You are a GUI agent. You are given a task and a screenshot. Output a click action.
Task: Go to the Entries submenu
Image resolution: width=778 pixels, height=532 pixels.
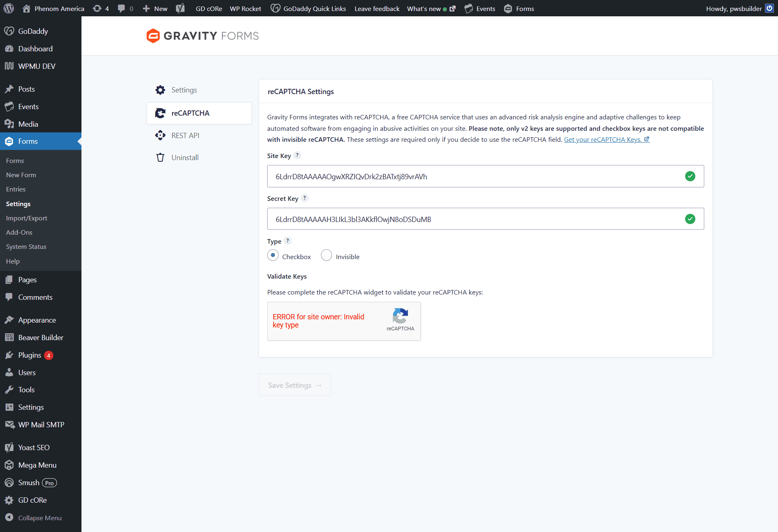click(16, 189)
